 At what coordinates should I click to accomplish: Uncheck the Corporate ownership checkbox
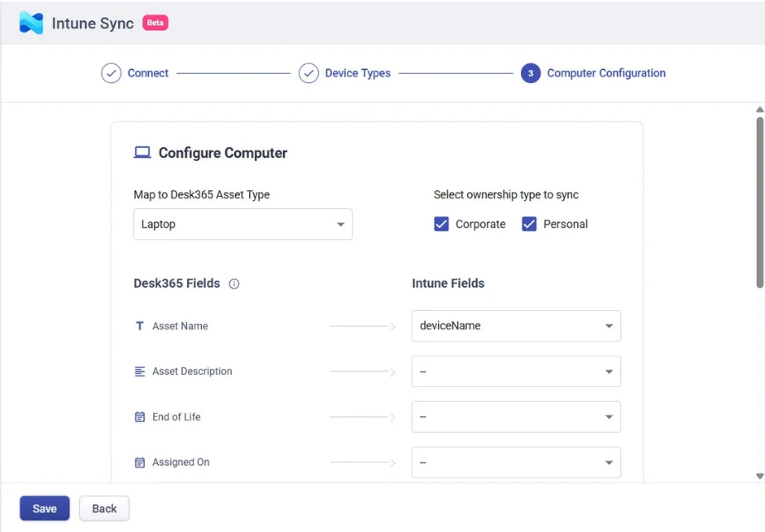click(x=441, y=224)
